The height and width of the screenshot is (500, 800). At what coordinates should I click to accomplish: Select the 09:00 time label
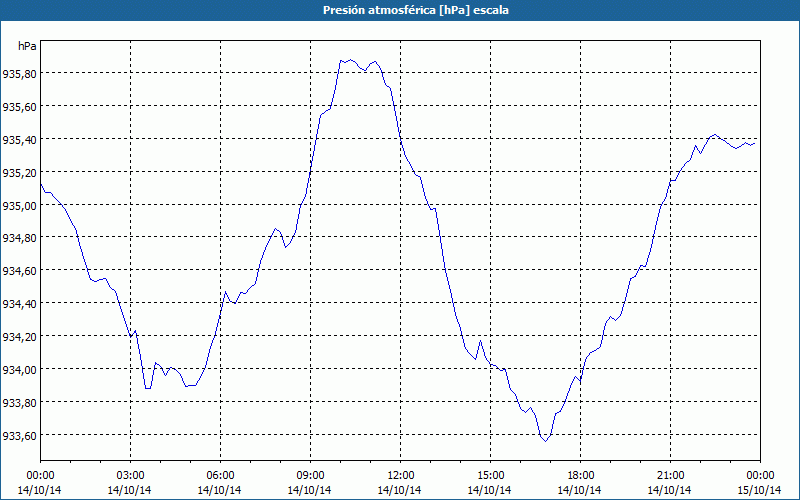(310, 476)
